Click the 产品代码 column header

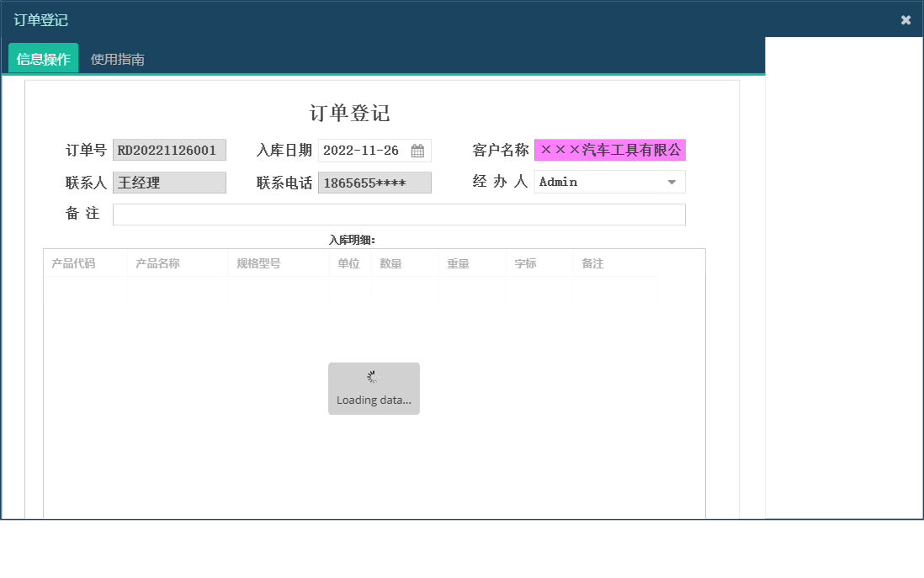tap(70, 262)
